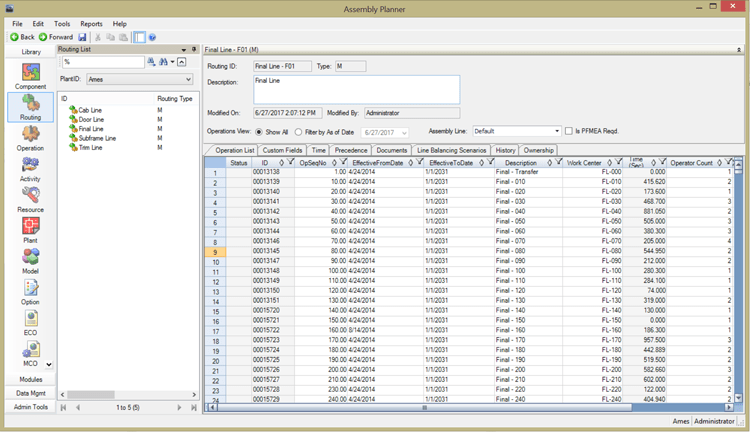
Task: Check the Is PFMEA Reqd. checkbox
Action: click(x=569, y=131)
